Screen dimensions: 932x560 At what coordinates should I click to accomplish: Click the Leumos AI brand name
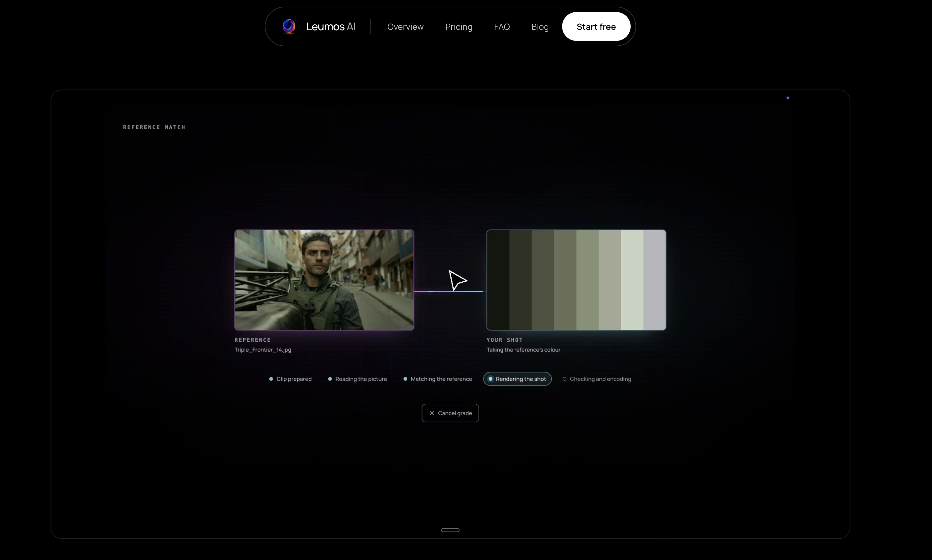(330, 26)
